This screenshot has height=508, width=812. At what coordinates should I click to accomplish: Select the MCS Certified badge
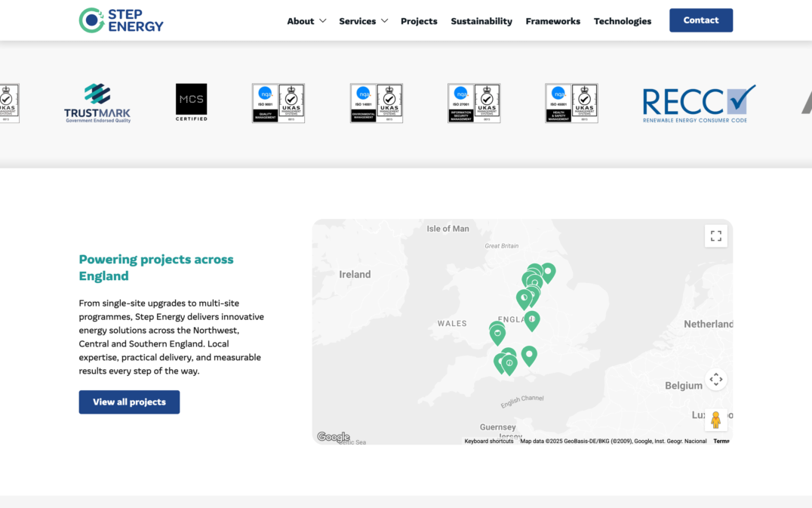point(191,102)
